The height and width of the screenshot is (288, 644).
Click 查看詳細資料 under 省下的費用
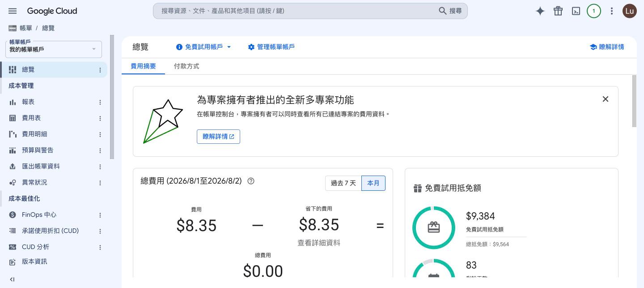(x=319, y=243)
